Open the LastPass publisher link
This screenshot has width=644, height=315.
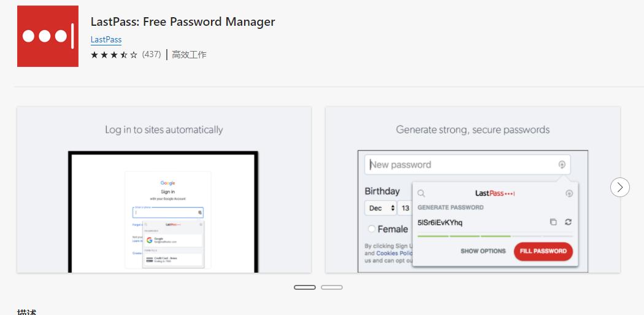[106, 39]
